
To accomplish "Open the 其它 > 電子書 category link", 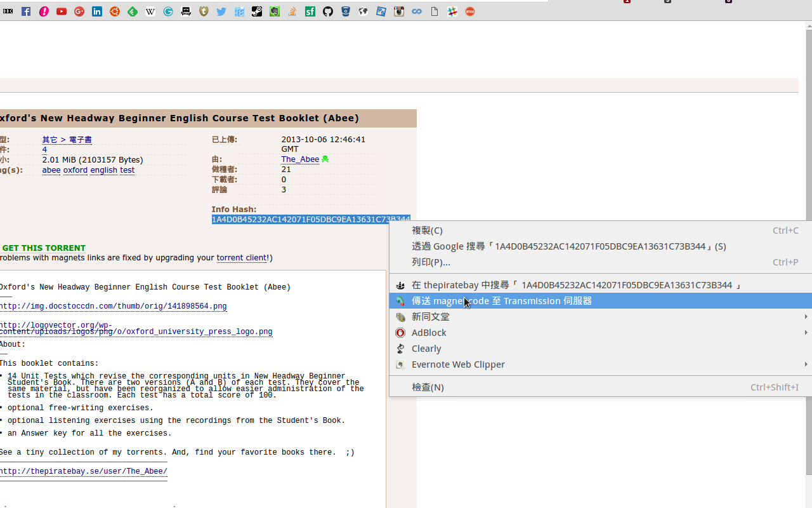I will pyautogui.click(x=67, y=140).
